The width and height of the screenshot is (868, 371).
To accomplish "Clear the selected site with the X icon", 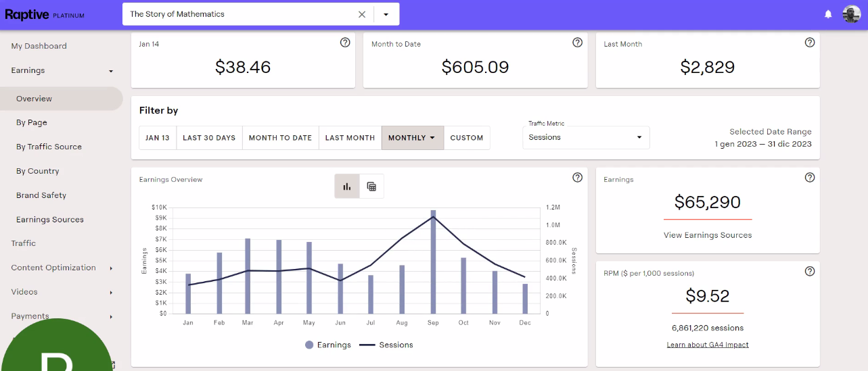I will click(x=362, y=14).
